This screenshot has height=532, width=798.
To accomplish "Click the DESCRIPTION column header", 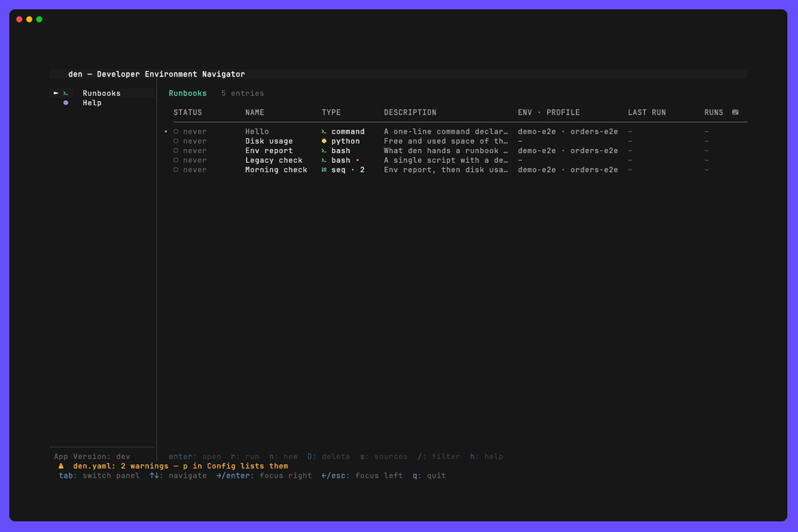I will click(x=410, y=112).
